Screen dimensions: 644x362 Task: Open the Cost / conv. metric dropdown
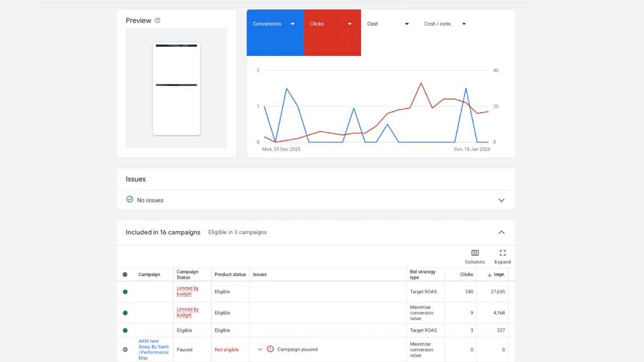point(464,24)
